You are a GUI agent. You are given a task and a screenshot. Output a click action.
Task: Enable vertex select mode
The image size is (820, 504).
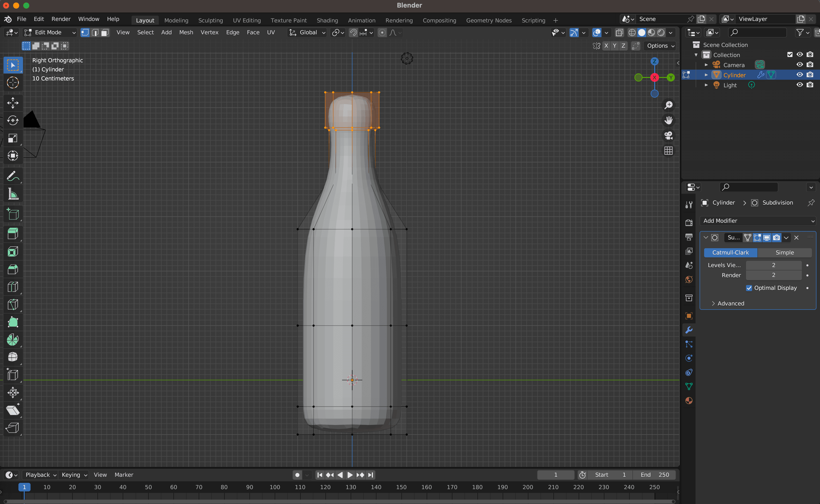pos(85,32)
